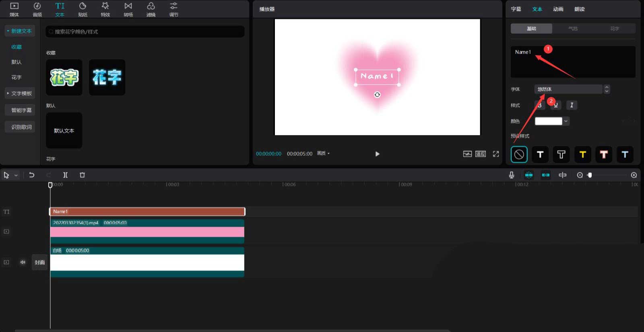This screenshot has height=332, width=644.
Task: Toggle underline text style
Action: [556, 105]
